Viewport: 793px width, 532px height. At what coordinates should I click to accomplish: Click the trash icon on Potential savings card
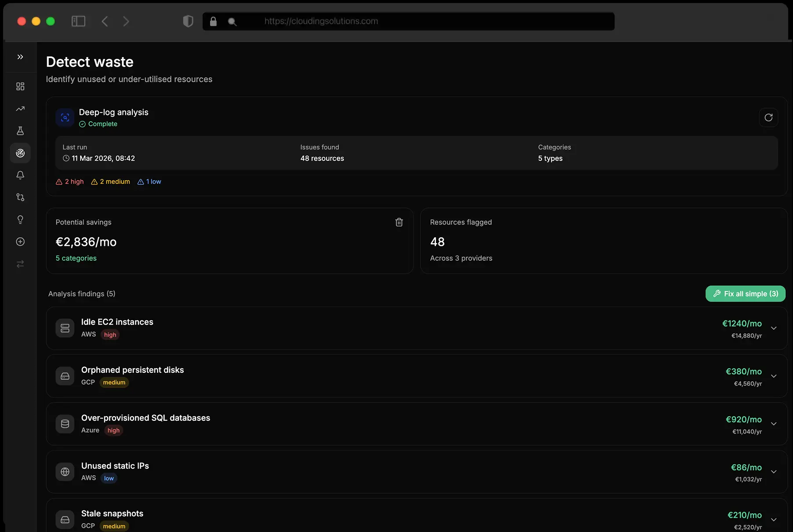tap(399, 222)
